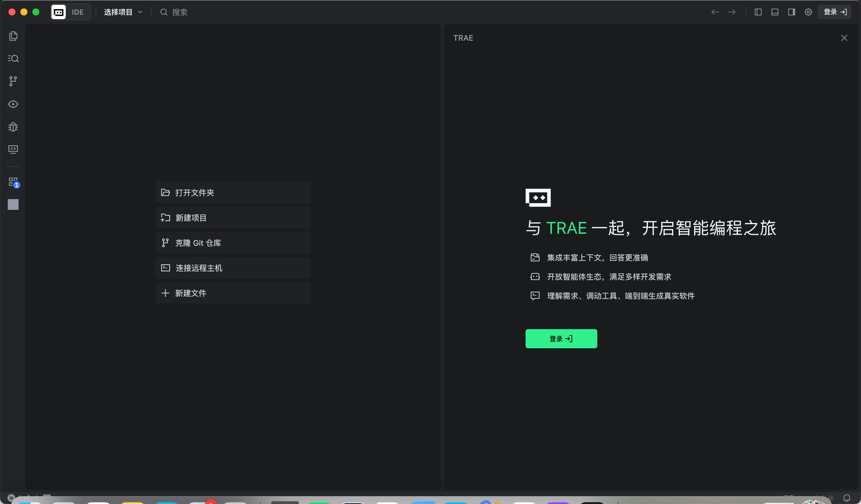Image resolution: width=861 pixels, height=504 pixels.
Task: Toggle the right side panel layout
Action: [x=791, y=12]
